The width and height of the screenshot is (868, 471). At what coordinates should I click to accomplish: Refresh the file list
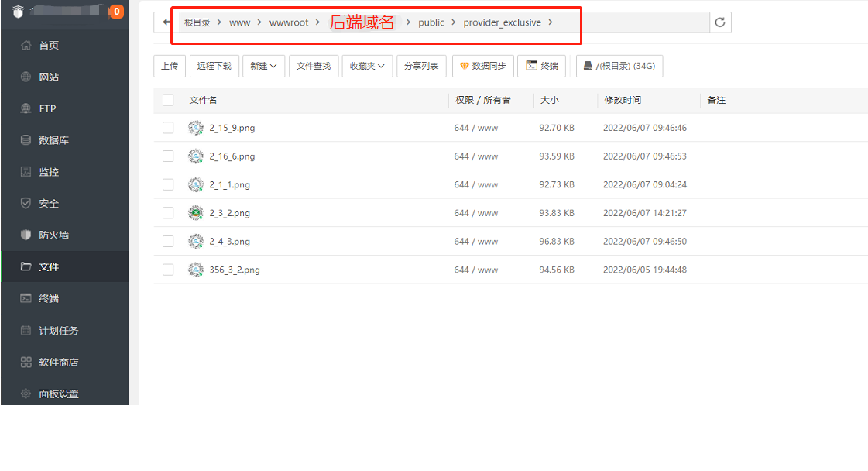pyautogui.click(x=720, y=22)
